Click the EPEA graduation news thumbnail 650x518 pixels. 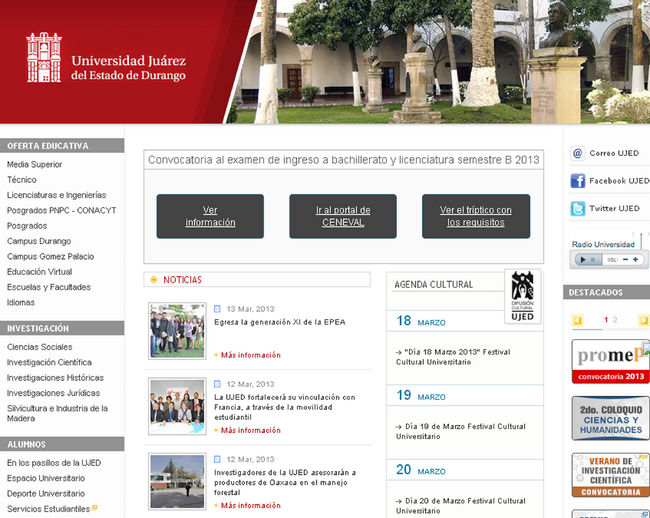coord(177,331)
